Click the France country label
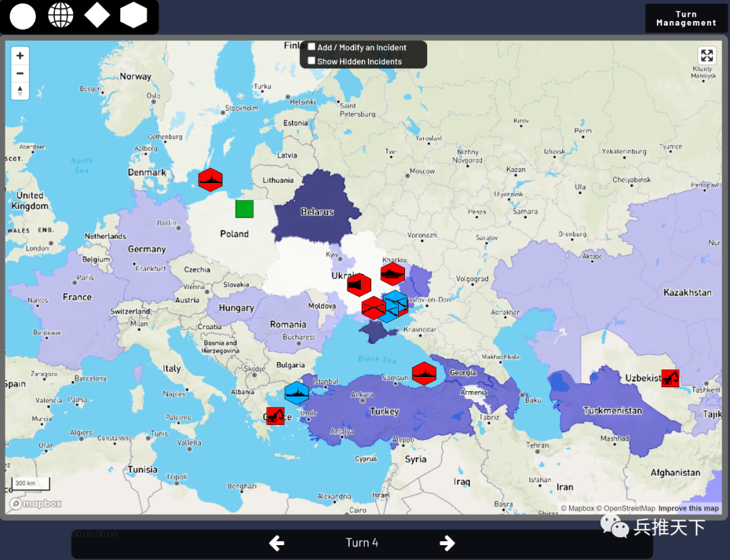Viewport: 730px width, 560px height. 77,297
